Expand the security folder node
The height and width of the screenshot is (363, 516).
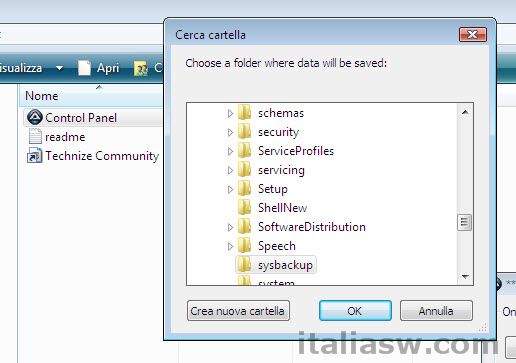pyautogui.click(x=230, y=132)
